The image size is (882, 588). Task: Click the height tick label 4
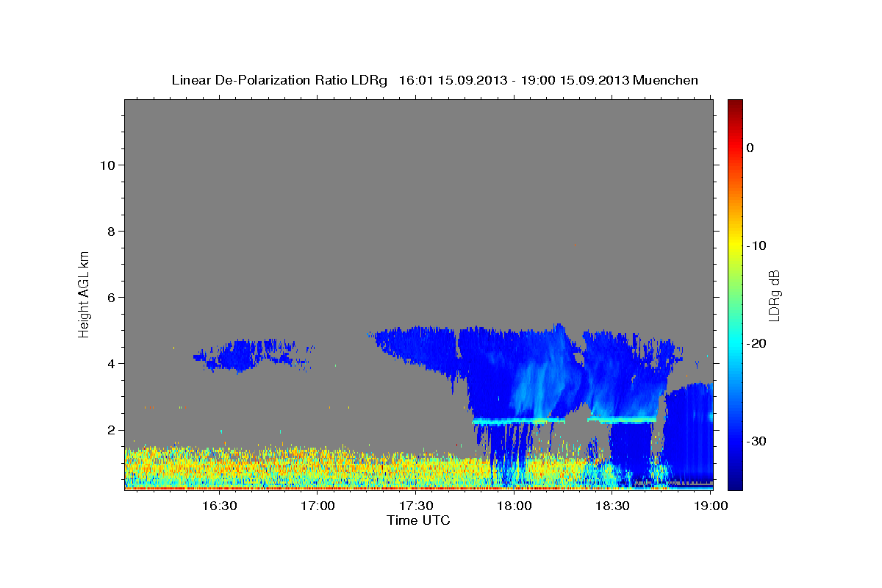click(110, 363)
